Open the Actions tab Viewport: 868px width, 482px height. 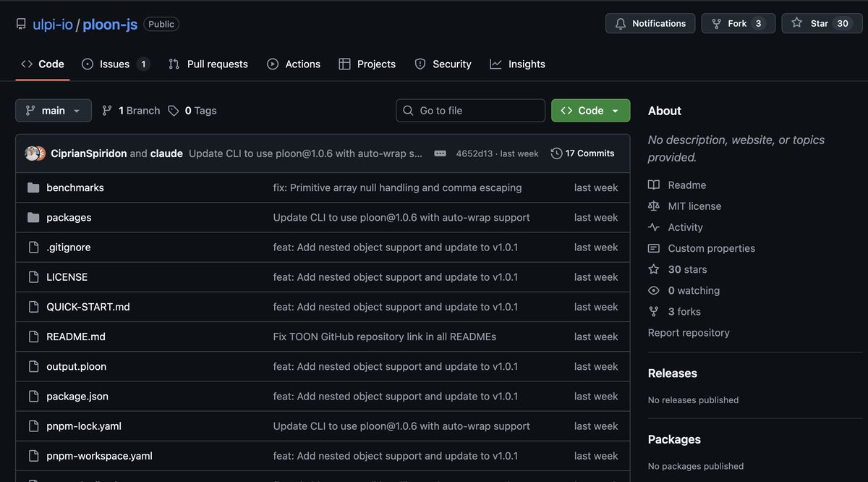click(294, 64)
